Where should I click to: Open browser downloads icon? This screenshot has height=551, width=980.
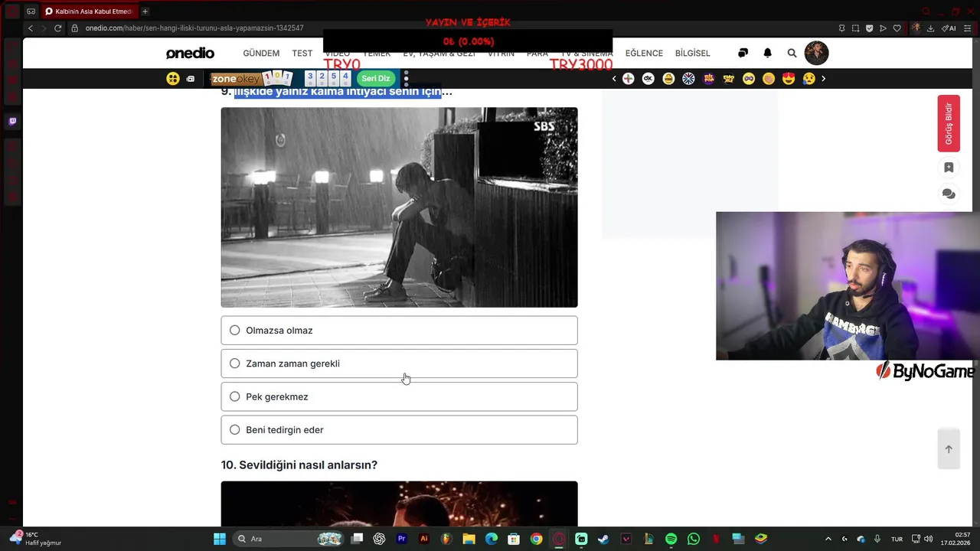930,28
